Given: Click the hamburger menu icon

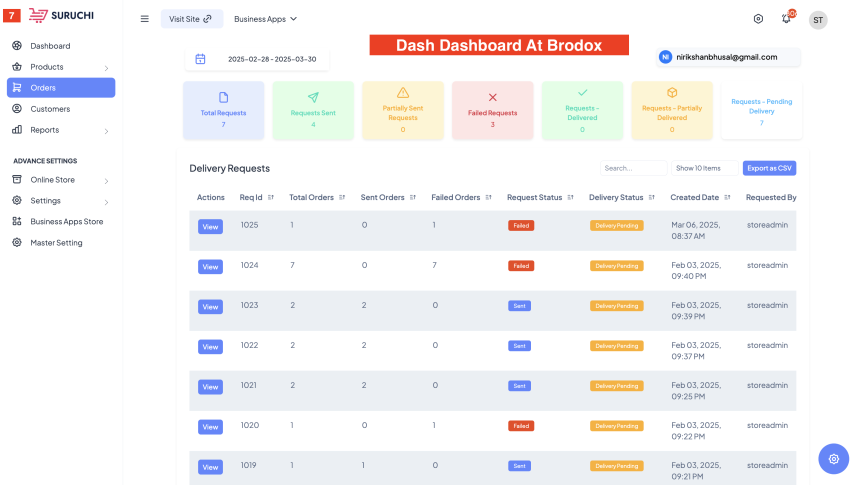Looking at the screenshot, I should click(x=144, y=19).
